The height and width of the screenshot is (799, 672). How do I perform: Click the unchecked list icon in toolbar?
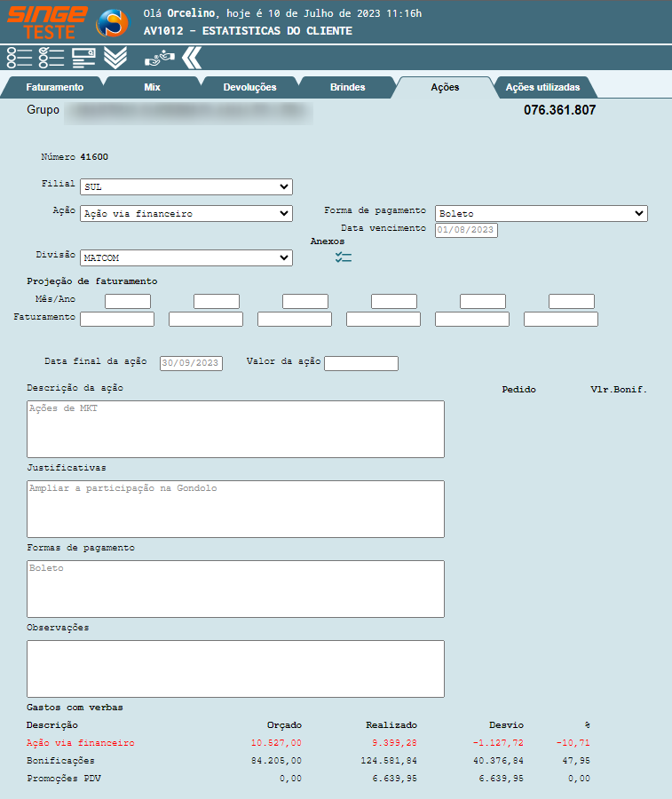19,57
